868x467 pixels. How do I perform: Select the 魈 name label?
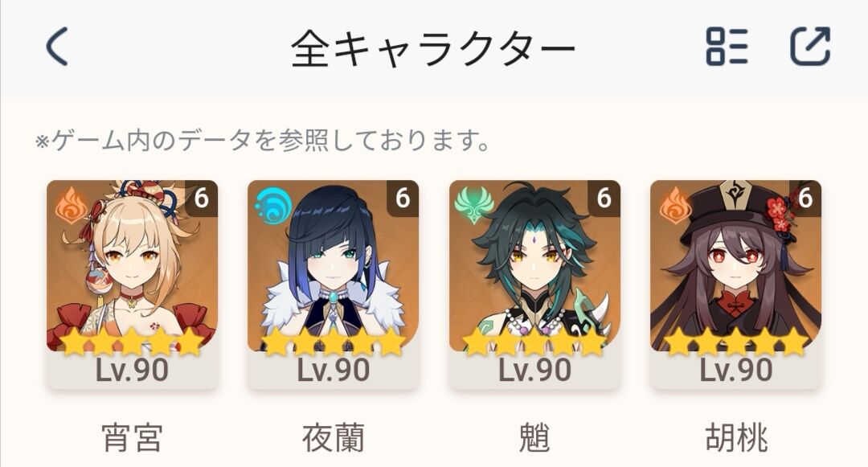click(534, 438)
